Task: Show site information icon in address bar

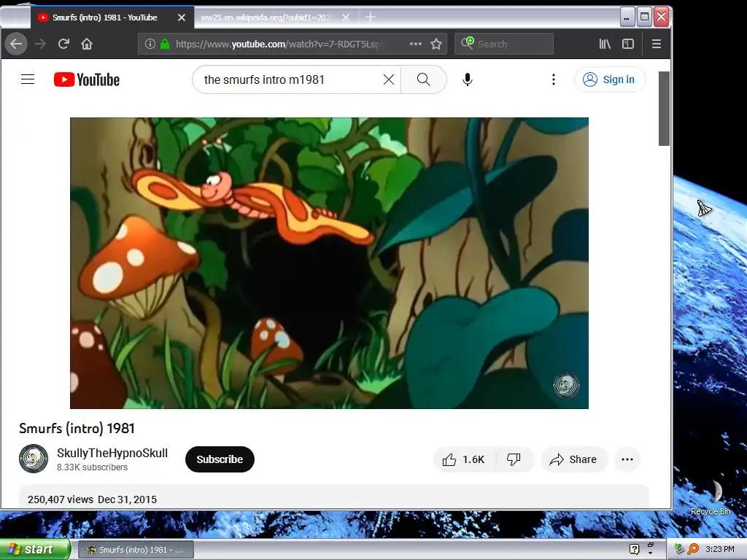Action: (150, 44)
